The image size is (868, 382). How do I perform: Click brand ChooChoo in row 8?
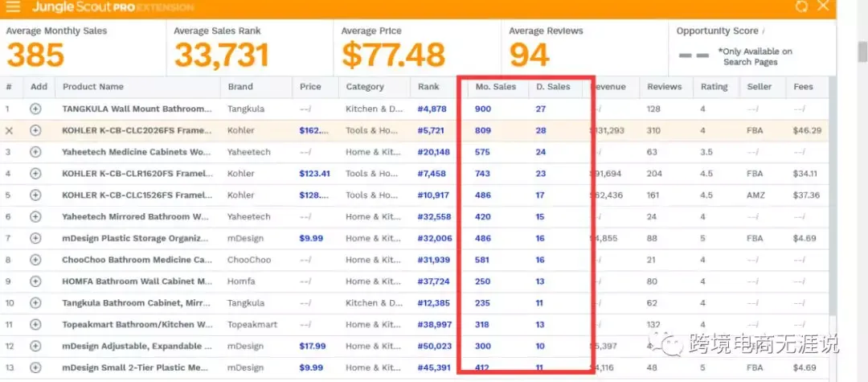point(249,261)
